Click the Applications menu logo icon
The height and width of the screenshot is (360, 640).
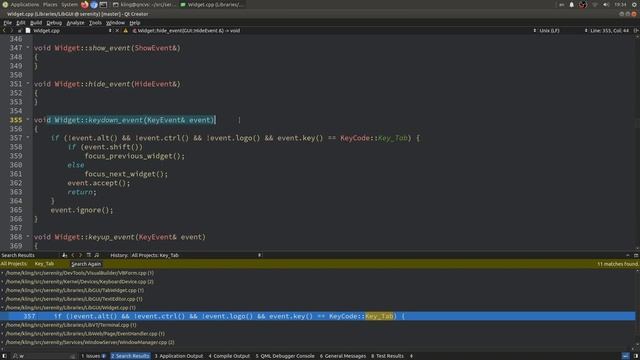5,4
